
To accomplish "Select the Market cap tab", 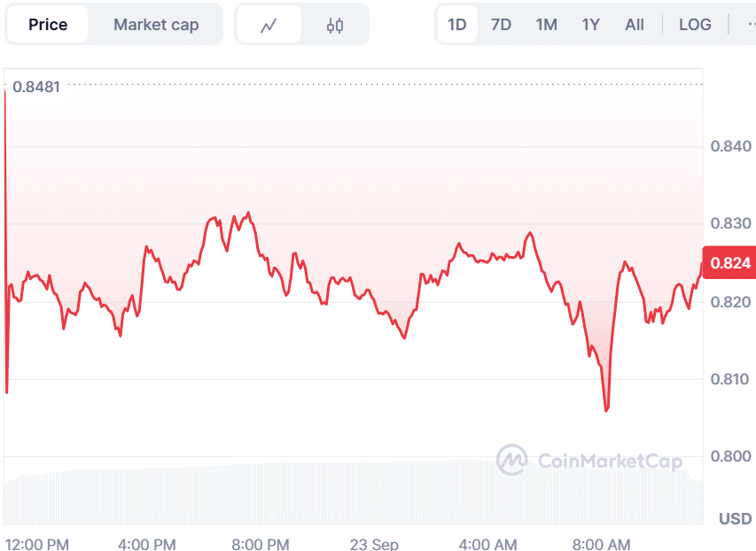I will 156,25.
